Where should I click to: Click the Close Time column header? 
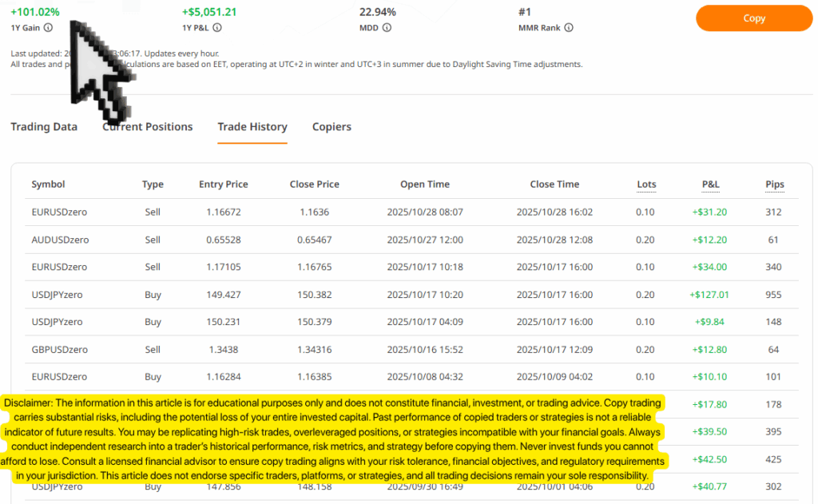[x=554, y=185]
